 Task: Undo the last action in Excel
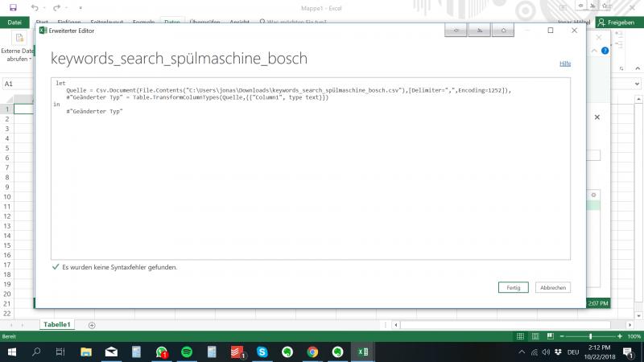tap(35, 7)
